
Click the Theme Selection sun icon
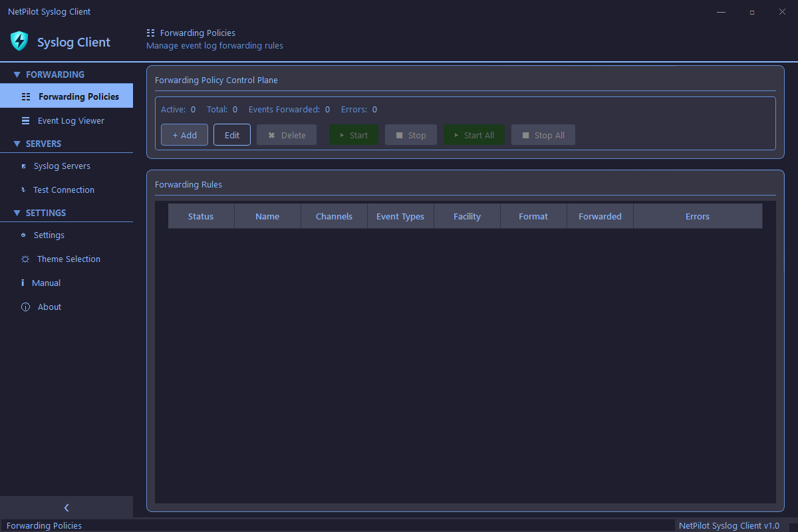[25, 259]
